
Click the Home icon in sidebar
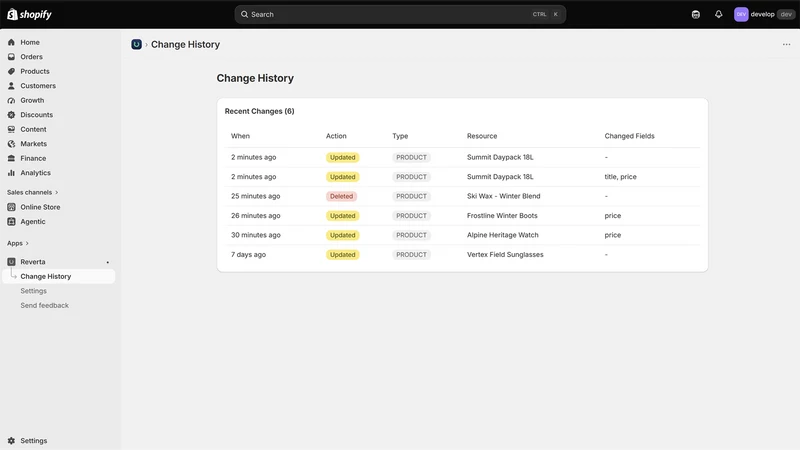pyautogui.click(x=11, y=42)
